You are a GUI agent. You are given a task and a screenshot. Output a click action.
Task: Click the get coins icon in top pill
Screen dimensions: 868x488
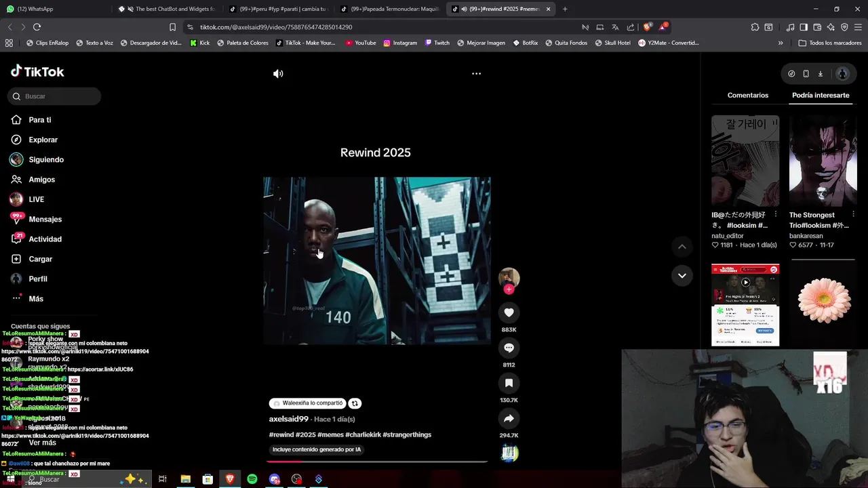click(791, 74)
